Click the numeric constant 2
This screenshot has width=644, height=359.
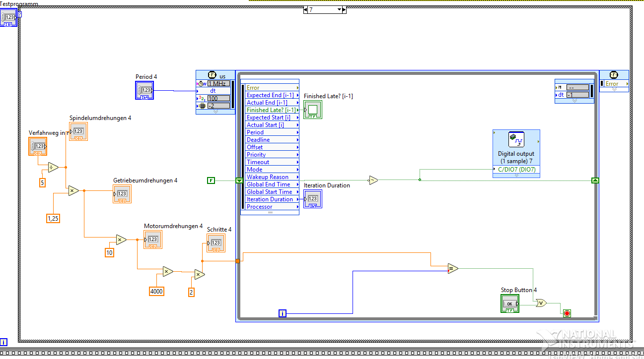(191, 292)
